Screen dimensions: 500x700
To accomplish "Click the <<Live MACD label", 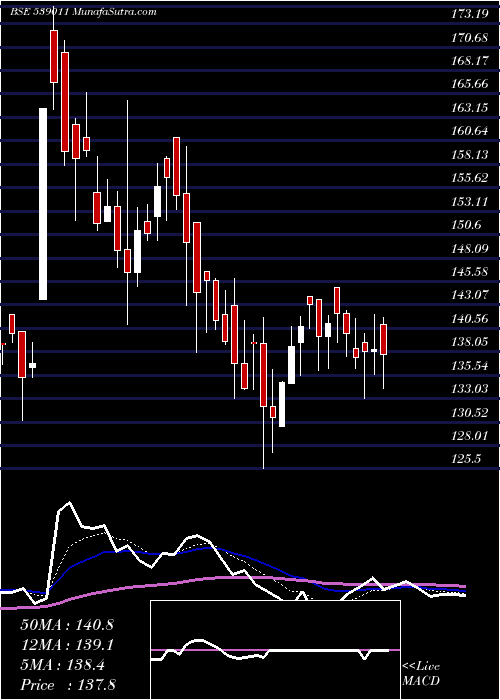I will (421, 674).
